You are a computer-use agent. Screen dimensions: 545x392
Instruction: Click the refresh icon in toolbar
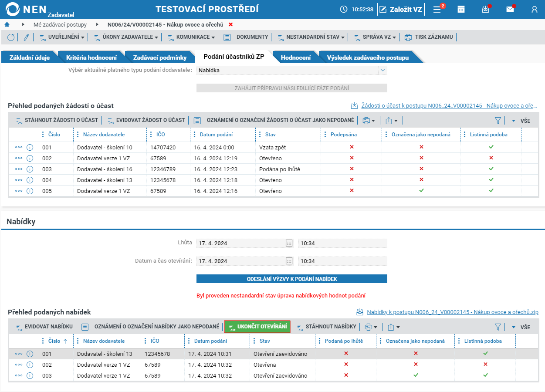pos(11,37)
